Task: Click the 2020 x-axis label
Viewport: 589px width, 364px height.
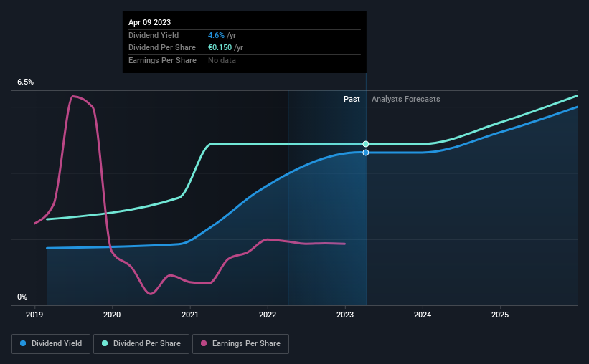Action: click(112, 315)
